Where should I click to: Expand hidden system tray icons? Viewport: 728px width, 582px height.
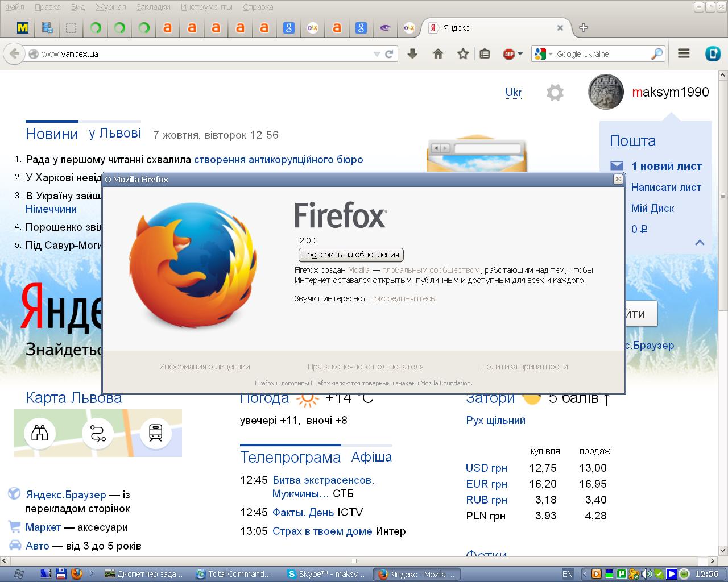coord(585,573)
